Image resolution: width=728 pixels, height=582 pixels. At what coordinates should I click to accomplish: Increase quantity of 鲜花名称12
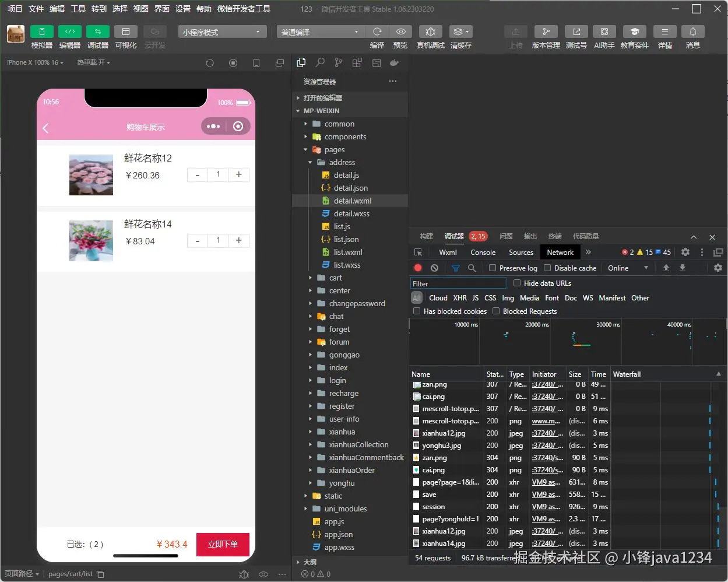(238, 174)
